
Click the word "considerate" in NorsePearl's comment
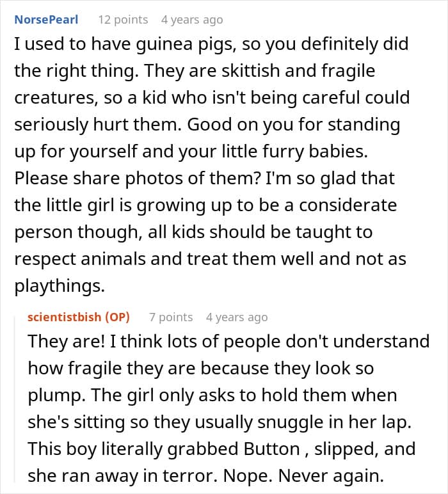point(348,205)
